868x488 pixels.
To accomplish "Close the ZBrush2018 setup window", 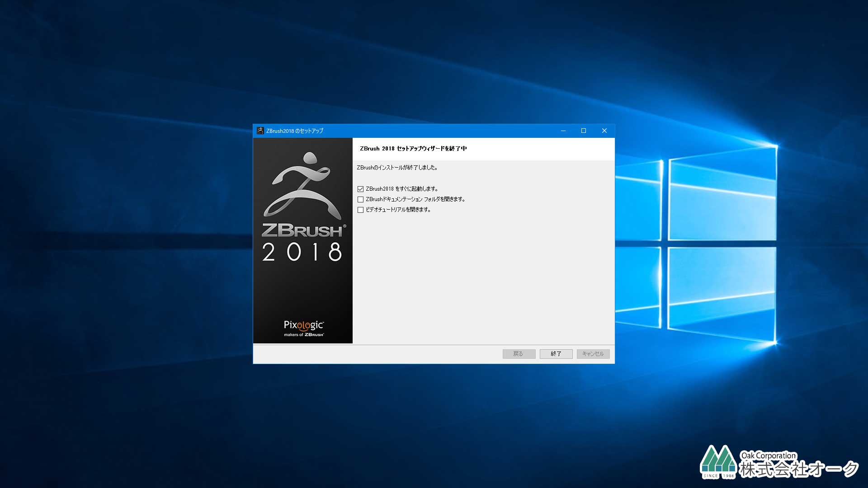I will (x=604, y=131).
